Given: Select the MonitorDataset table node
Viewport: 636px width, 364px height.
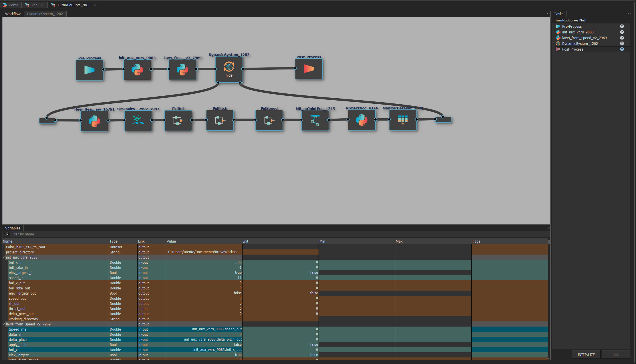Looking at the screenshot, I should [x=403, y=120].
